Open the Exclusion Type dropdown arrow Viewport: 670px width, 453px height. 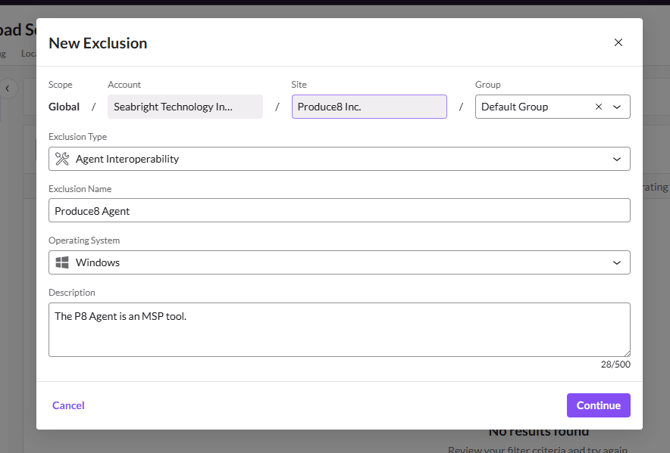617,159
